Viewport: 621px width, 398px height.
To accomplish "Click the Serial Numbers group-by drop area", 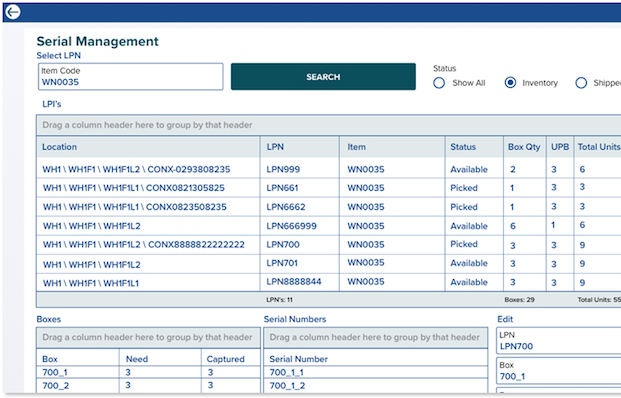I will point(375,337).
